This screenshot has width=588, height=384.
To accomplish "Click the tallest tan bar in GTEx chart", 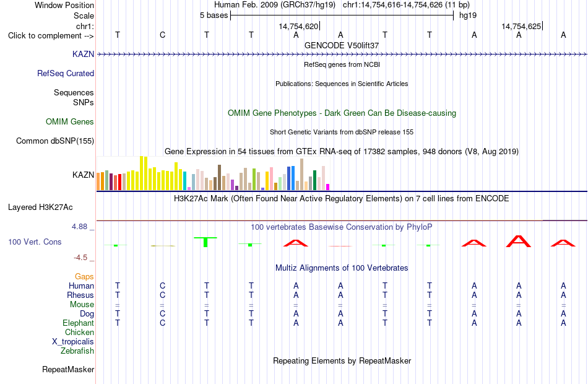I will pos(301,175).
